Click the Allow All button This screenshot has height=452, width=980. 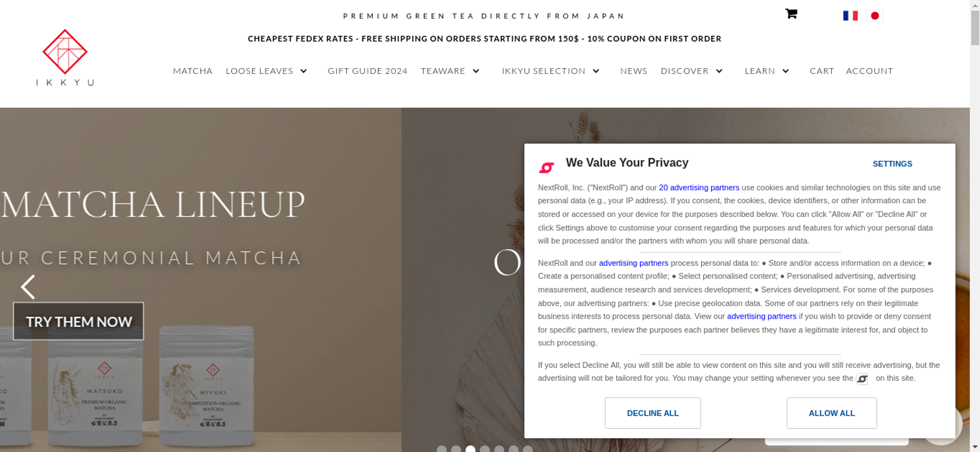click(x=832, y=413)
